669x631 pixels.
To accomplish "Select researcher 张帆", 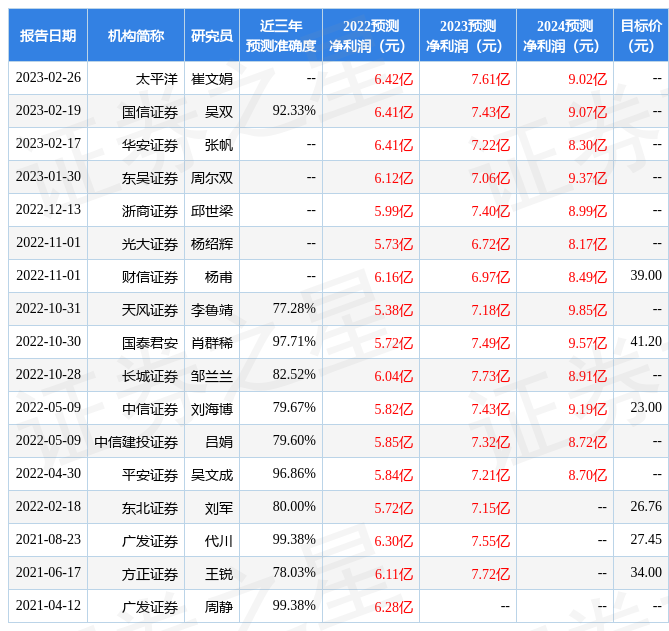I will pyautogui.click(x=219, y=145).
